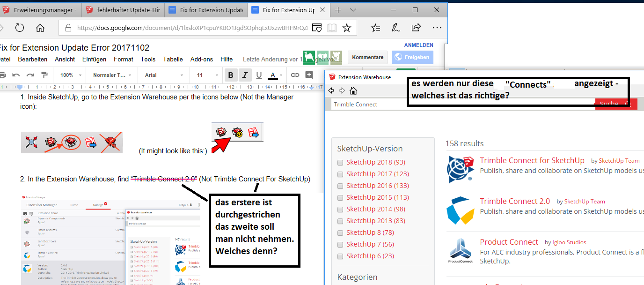
Task: Open the 100% zoom dropdown
Action: [69, 75]
